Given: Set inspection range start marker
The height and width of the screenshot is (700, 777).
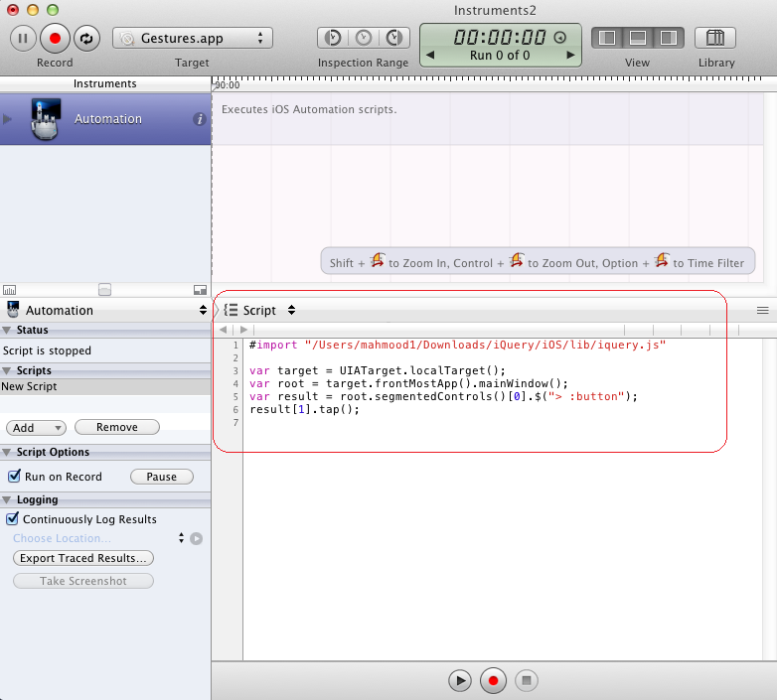Looking at the screenshot, I should [x=333, y=38].
